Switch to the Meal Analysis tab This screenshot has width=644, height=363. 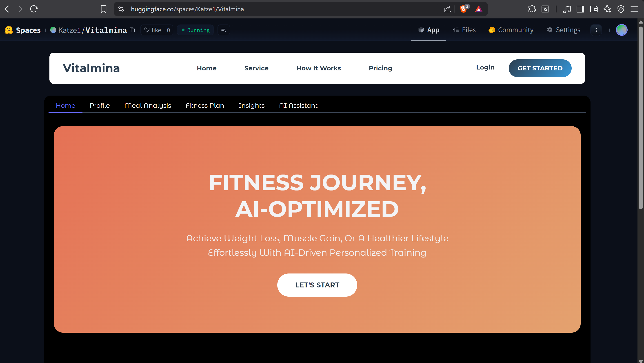148,105
